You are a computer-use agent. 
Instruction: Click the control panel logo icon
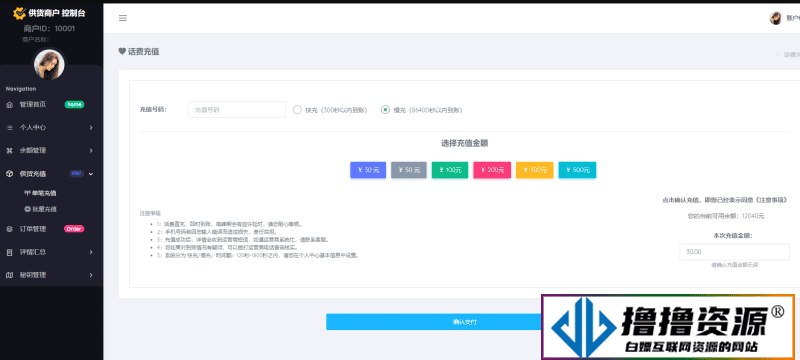pyautogui.click(x=19, y=13)
